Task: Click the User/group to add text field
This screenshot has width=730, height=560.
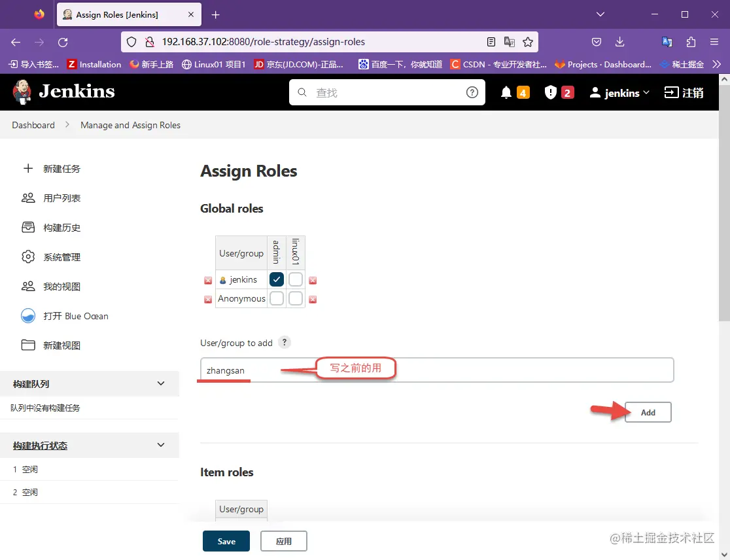Action: (x=437, y=370)
